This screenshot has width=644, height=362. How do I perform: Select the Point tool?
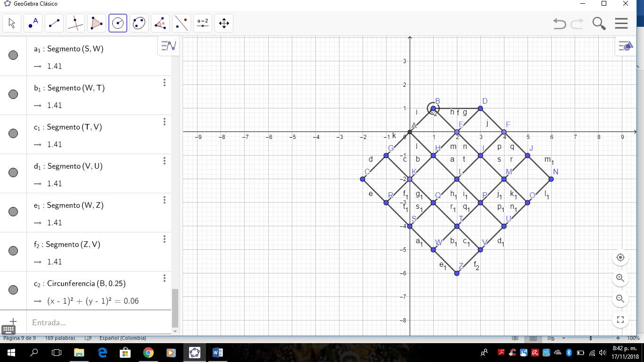(33, 23)
